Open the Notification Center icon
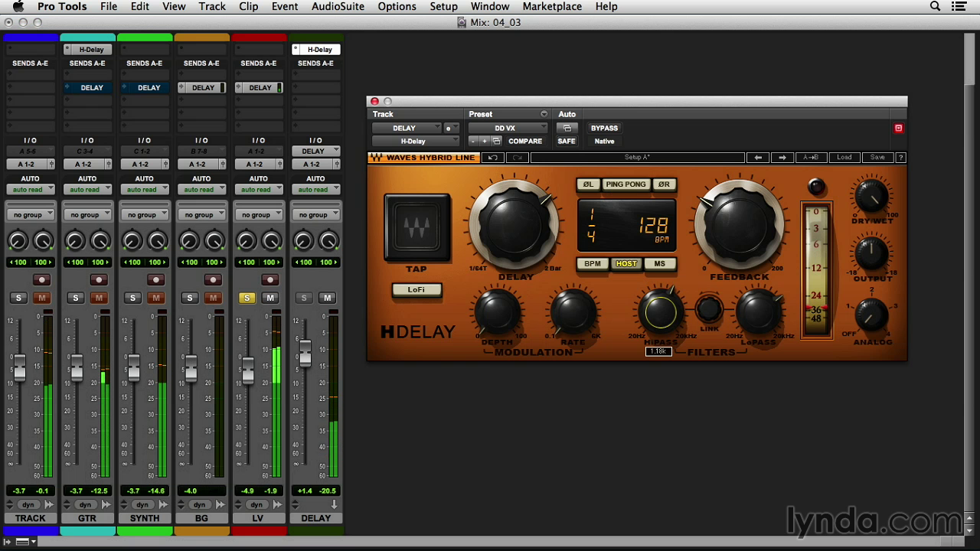 959,7
